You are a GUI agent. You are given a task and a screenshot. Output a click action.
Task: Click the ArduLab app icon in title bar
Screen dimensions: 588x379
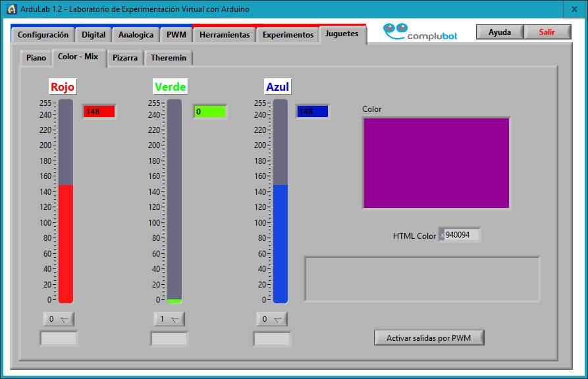(11, 9)
